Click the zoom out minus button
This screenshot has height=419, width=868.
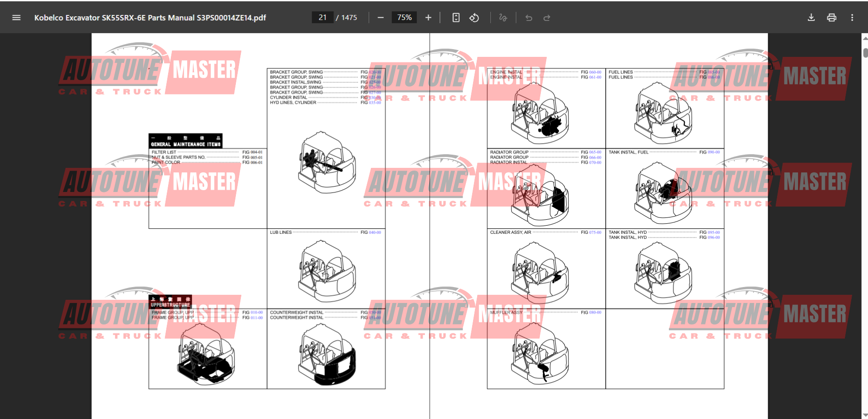tap(381, 18)
